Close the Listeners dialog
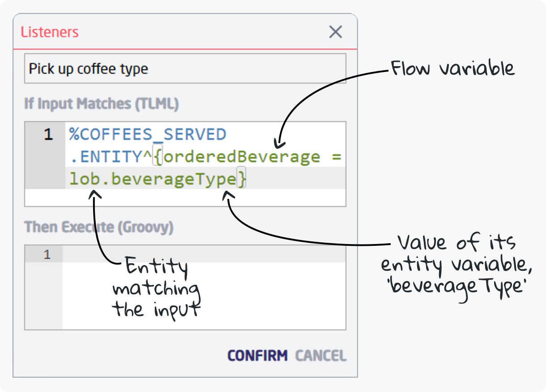Screen dimensions: 546x392 click(335, 32)
